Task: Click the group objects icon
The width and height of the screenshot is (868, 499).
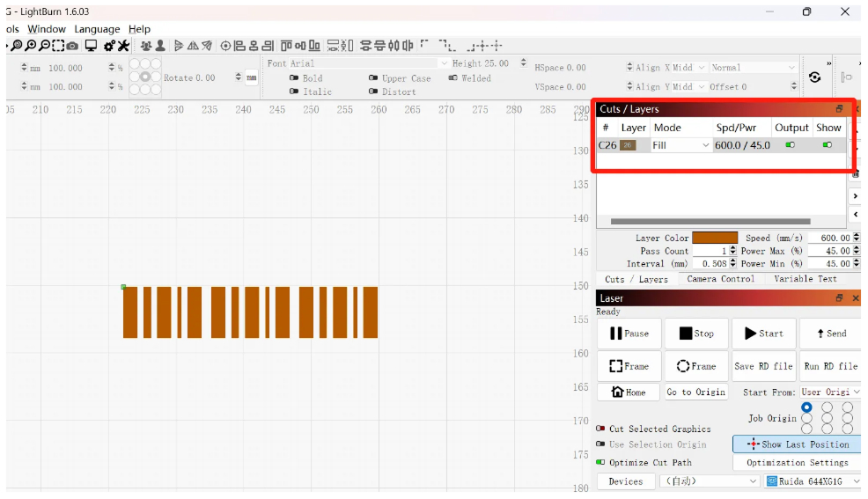Action: (x=147, y=46)
